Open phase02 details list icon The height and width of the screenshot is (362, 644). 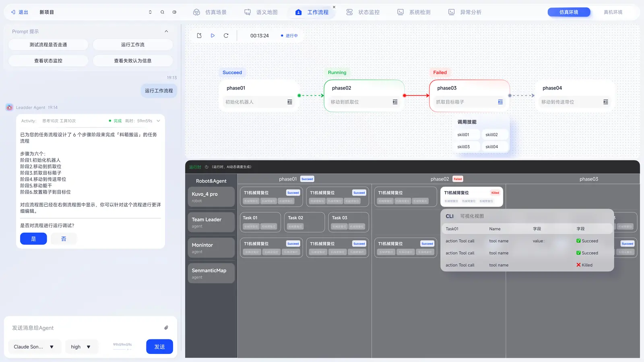(395, 102)
